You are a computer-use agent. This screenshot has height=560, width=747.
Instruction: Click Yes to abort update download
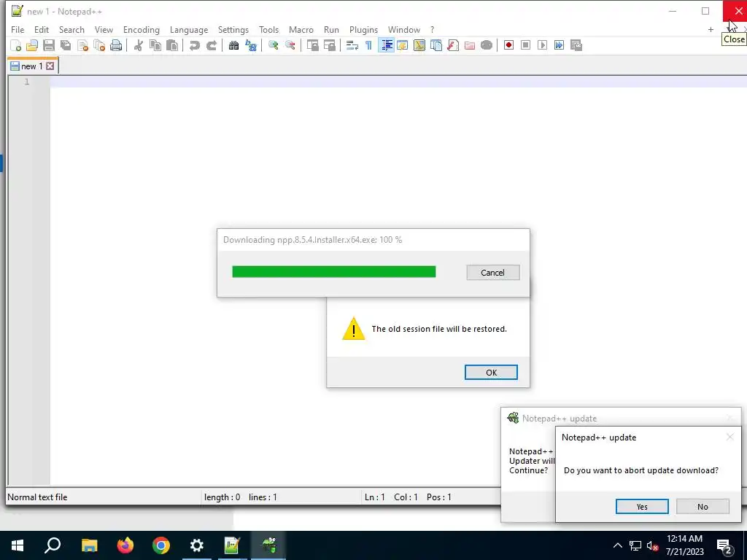(x=642, y=507)
